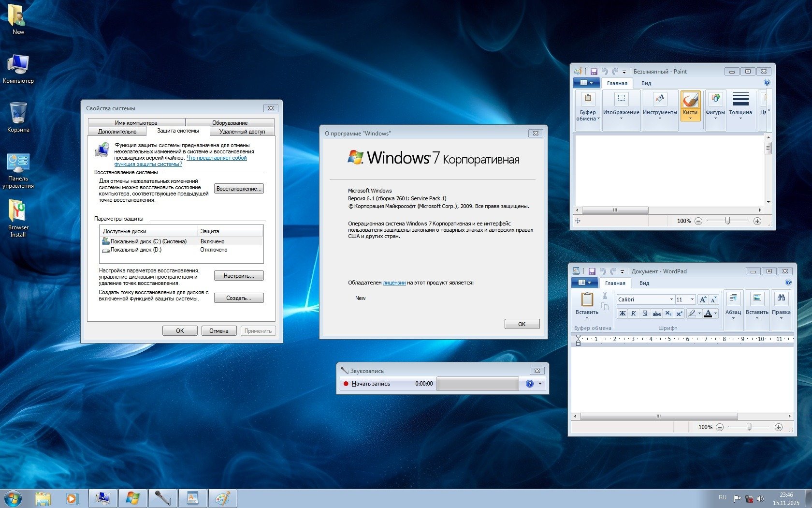Click the Start button on taskbar

[x=13, y=498]
